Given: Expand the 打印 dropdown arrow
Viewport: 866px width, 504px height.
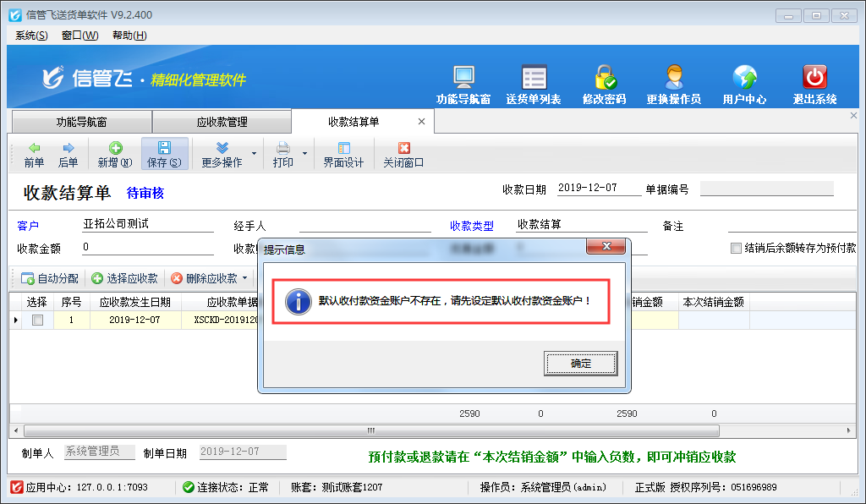Looking at the screenshot, I should 304,155.
